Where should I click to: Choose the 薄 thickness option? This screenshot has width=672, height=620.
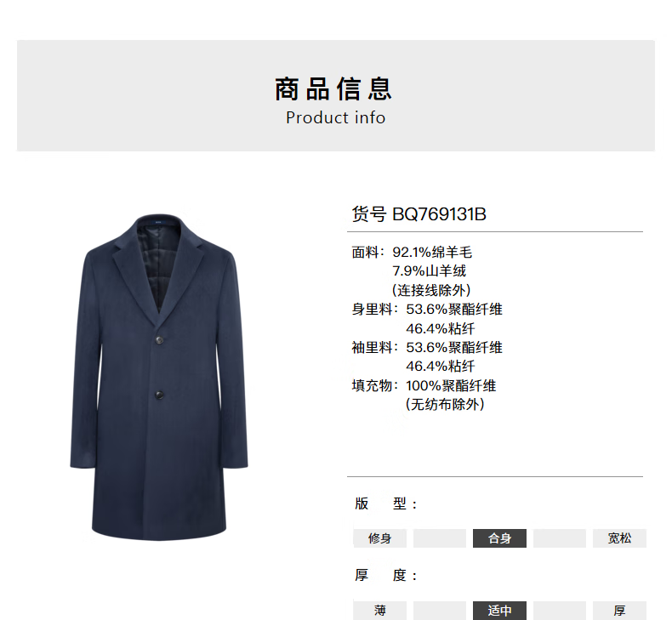click(379, 610)
